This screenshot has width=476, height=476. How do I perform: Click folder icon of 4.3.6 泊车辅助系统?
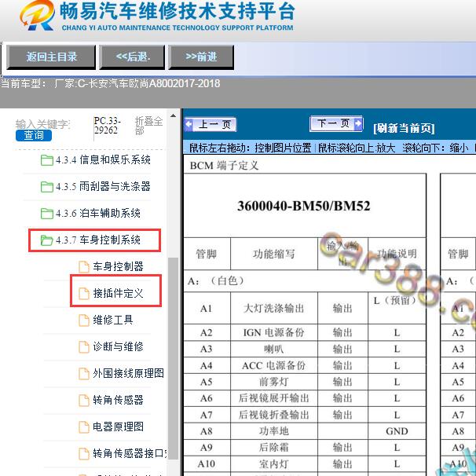pyautogui.click(x=47, y=213)
